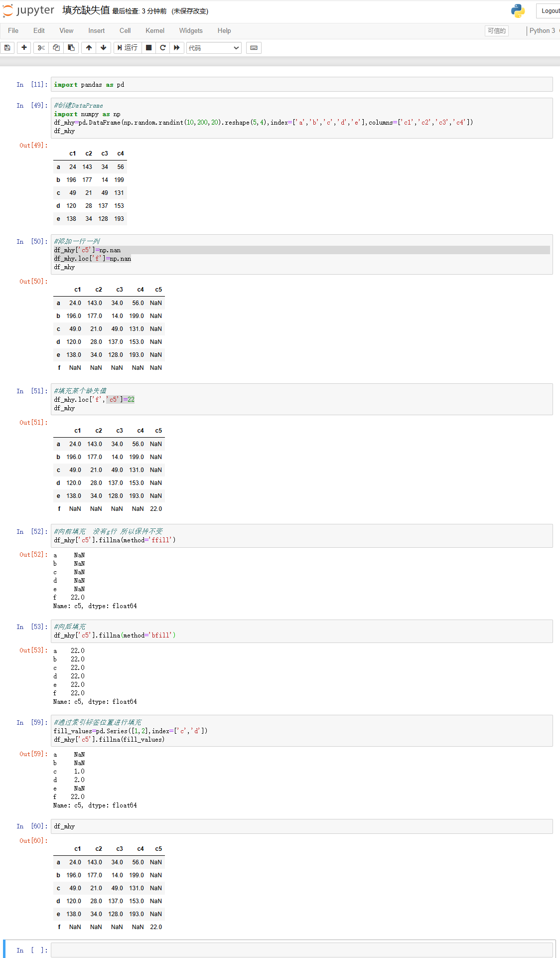Click the 可信的 trusted notebook indicator

pos(497,31)
